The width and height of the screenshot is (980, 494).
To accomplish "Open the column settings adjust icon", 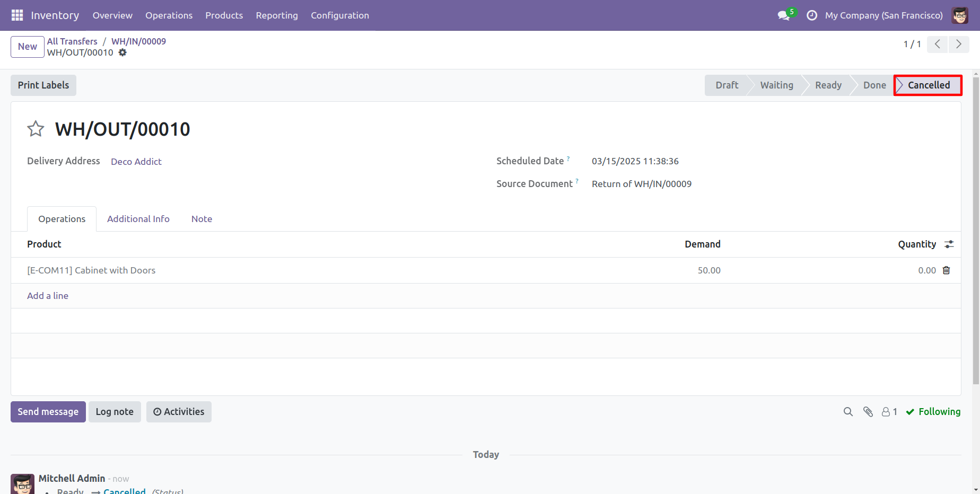I will 949,244.
